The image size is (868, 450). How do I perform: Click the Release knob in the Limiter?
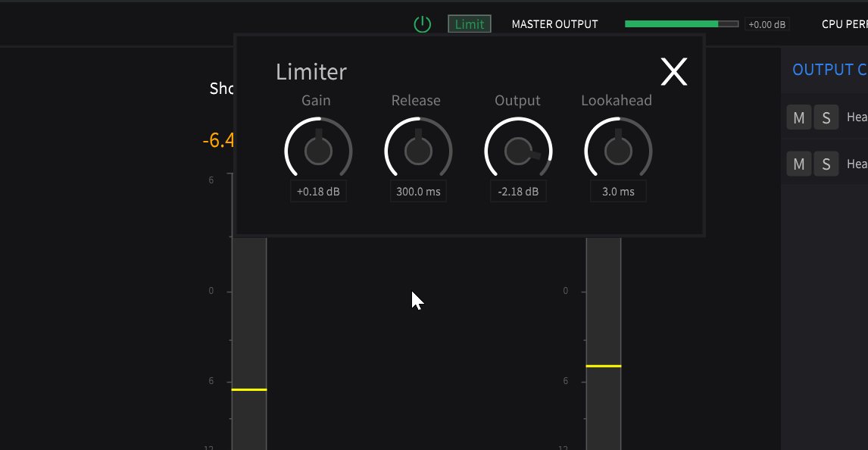(418, 149)
